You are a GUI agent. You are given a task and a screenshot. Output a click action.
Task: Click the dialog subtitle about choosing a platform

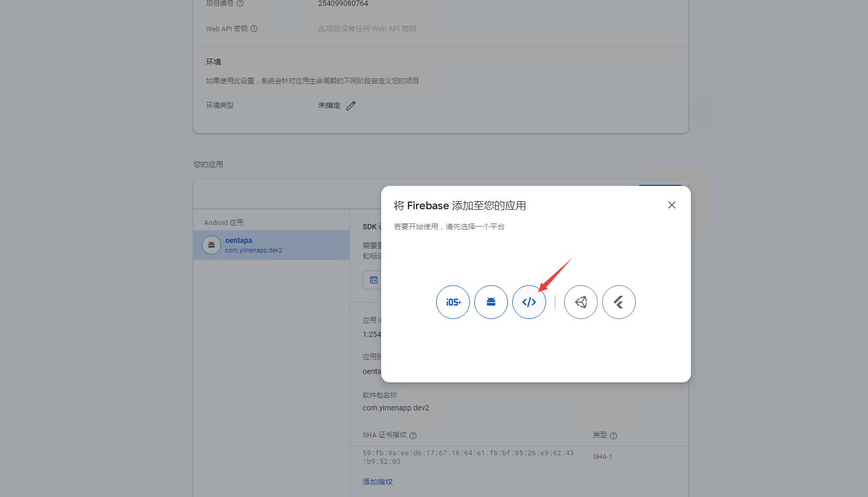point(449,227)
